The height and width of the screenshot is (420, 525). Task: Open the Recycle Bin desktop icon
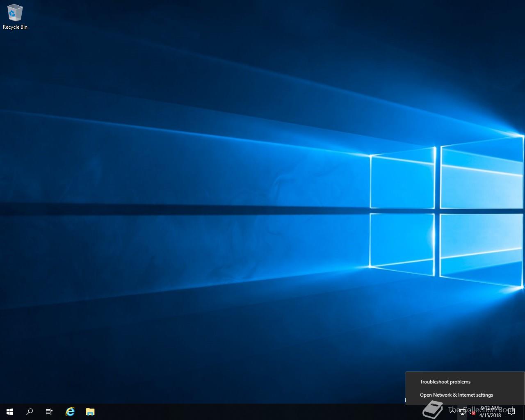pos(15,17)
